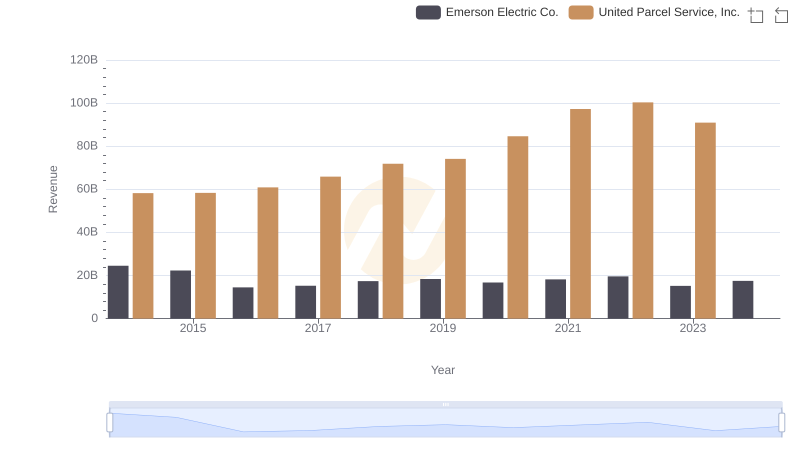Screen dimensions: 800x461
Task: Select the Emerson bar for 2021
Action: pyautogui.click(x=556, y=299)
